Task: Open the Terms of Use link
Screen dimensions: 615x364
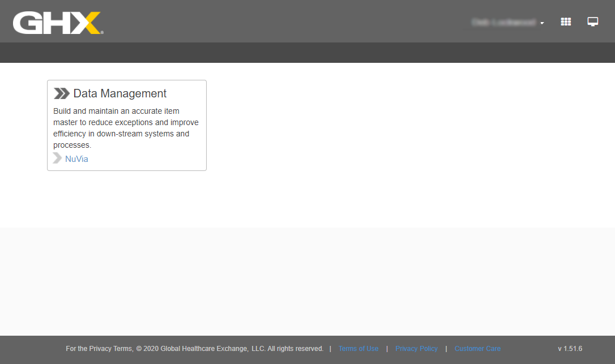Action: point(358,349)
